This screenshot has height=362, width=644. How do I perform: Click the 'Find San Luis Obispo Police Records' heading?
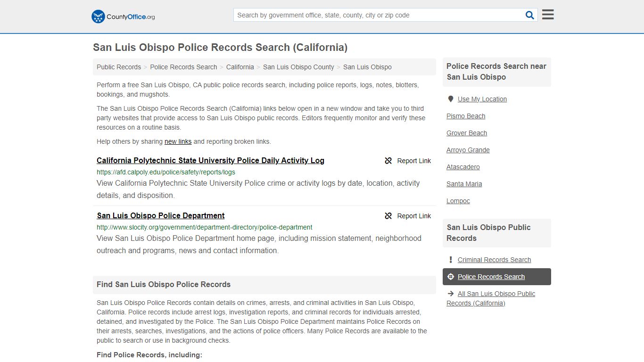click(x=164, y=285)
